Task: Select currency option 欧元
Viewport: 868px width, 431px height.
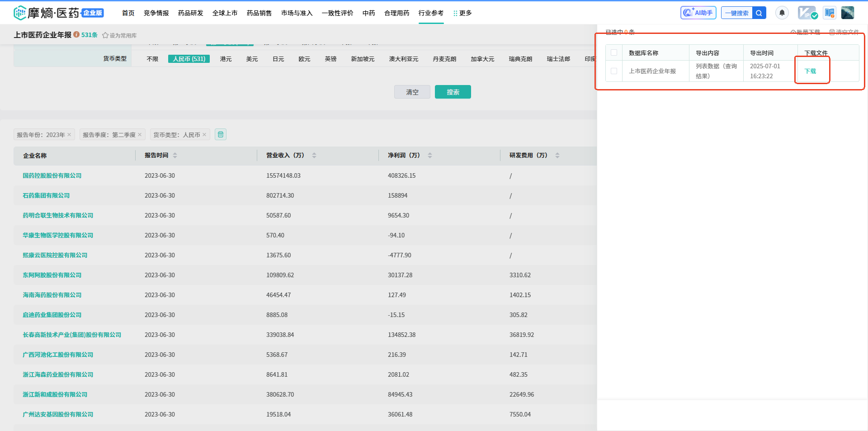Action: (x=305, y=59)
